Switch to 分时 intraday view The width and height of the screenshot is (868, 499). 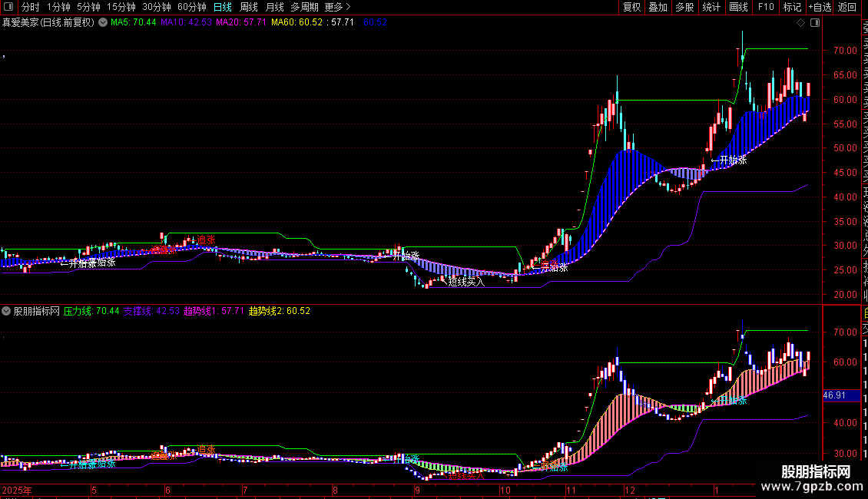coord(31,7)
